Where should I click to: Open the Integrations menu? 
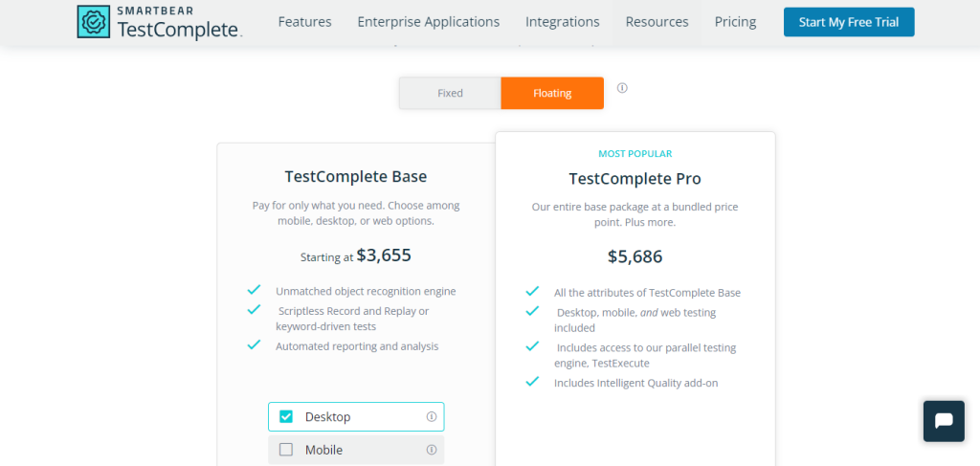click(x=563, y=22)
